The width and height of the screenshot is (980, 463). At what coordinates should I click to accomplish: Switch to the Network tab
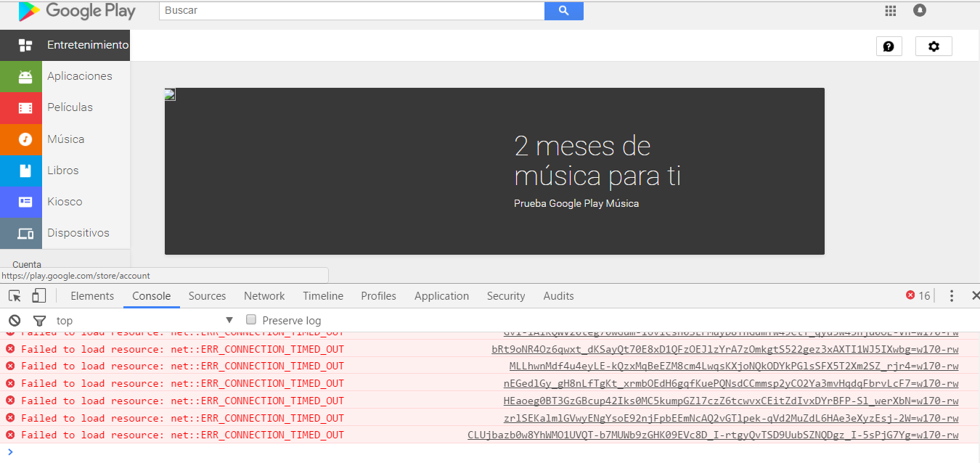(x=264, y=296)
